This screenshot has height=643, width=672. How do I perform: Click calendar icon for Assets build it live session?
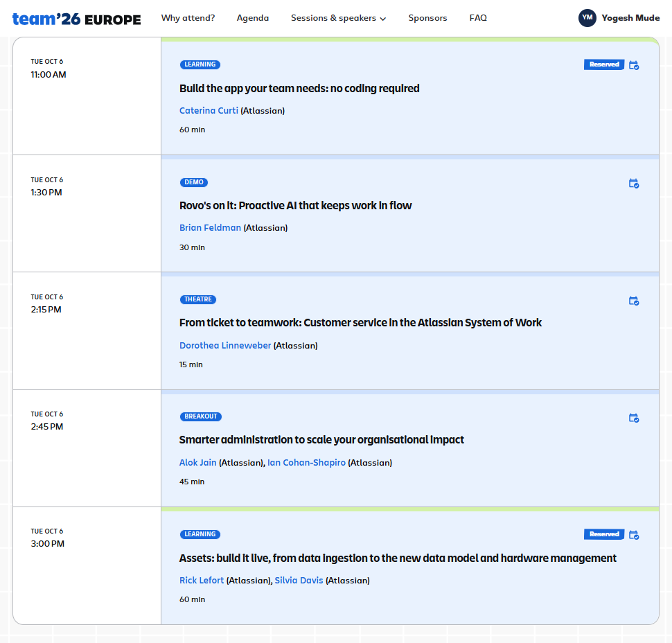click(634, 535)
